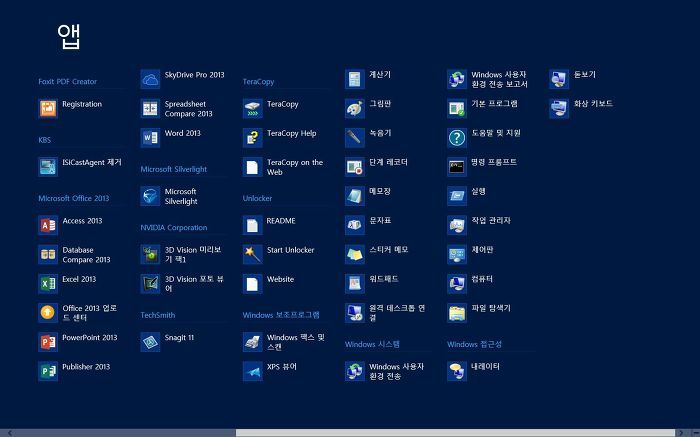Click the 단계 레코더 icon
The width and height of the screenshot is (700, 437).
pos(354,167)
